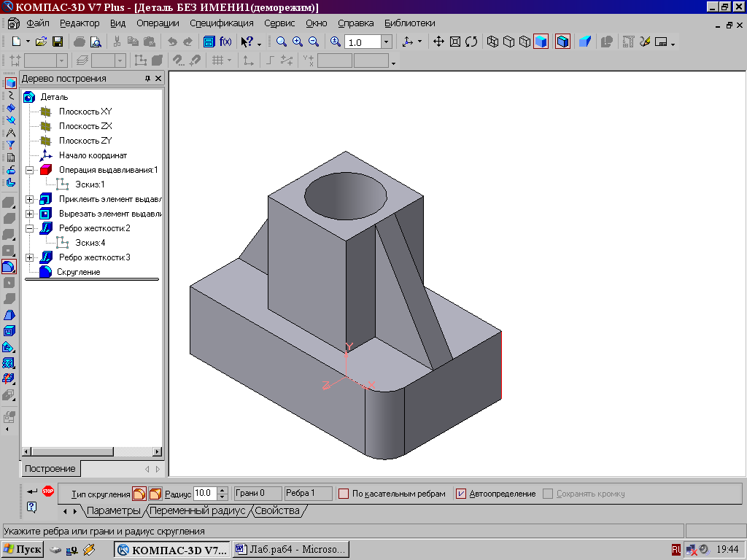Screen dimensions: 747x560
Task: Select Плоскость XY in the tree
Action: 85,112
